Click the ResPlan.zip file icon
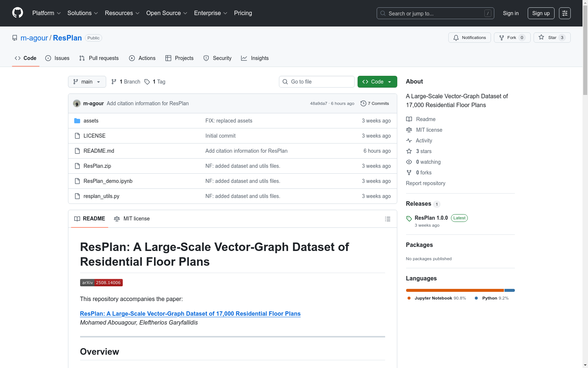 77,166
